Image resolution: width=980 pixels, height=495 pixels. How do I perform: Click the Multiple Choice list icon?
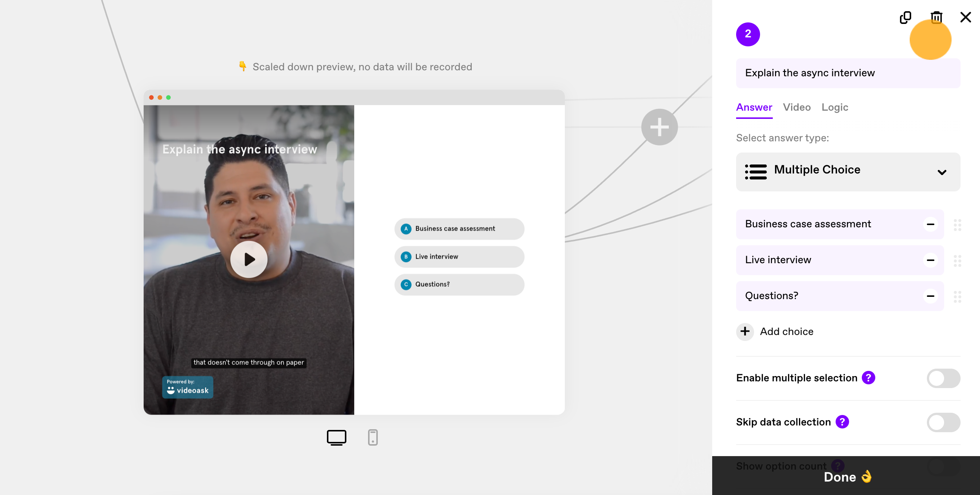coord(755,172)
